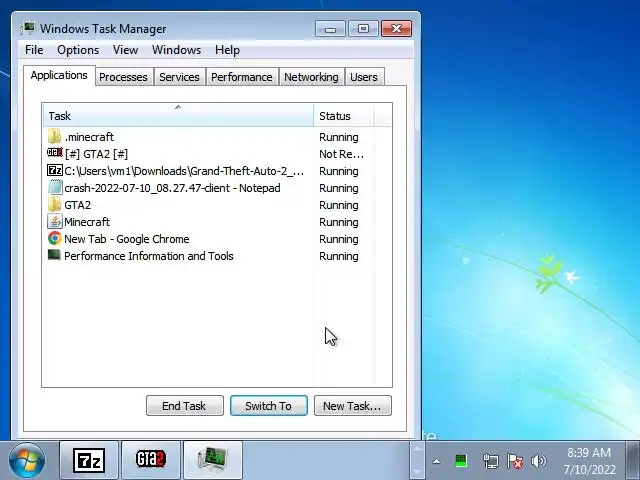
Task: Open the Help menu
Action: (x=227, y=50)
